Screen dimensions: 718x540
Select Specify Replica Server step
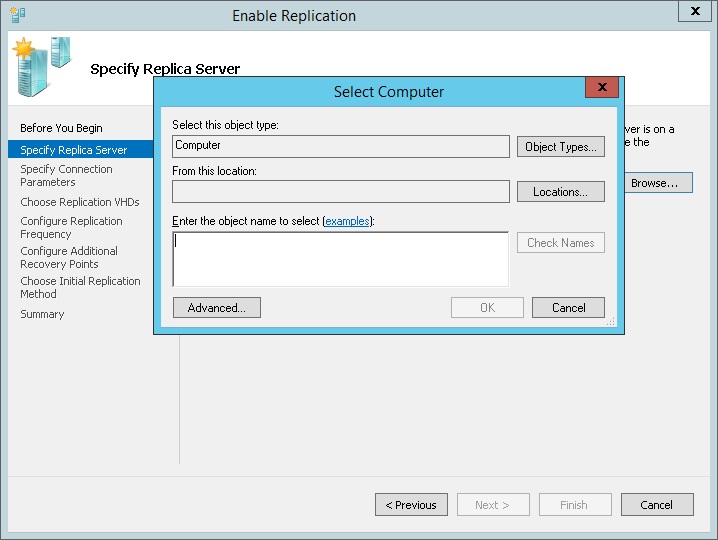pyautogui.click(x=81, y=150)
